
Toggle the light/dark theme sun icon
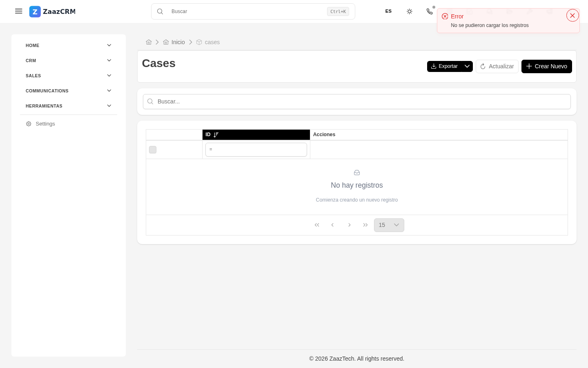point(410,11)
